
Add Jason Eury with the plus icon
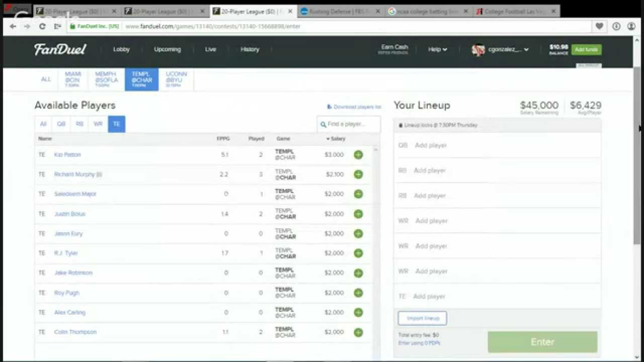coord(358,234)
